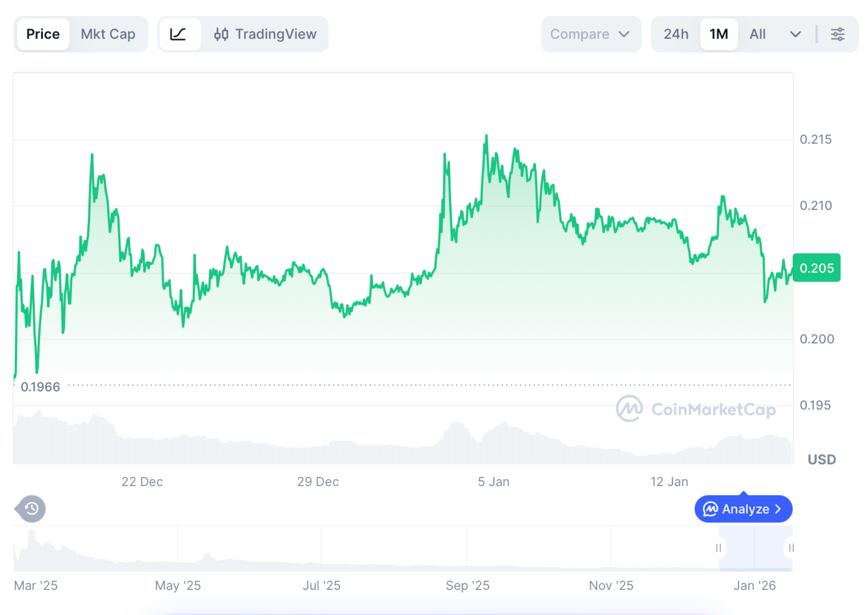
Task: Toggle the 1M time range selection
Action: click(718, 34)
